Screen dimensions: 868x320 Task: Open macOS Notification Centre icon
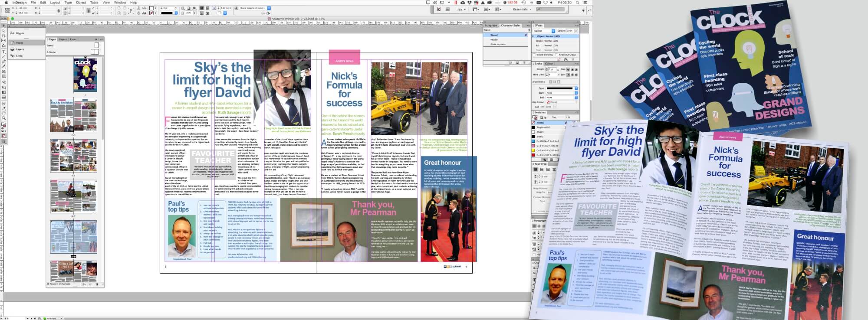(585, 3)
